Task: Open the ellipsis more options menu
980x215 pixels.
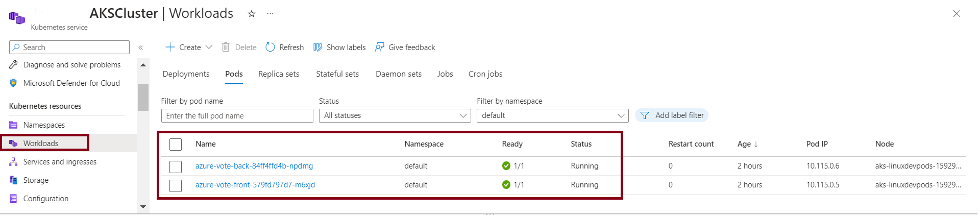Action: tap(270, 14)
